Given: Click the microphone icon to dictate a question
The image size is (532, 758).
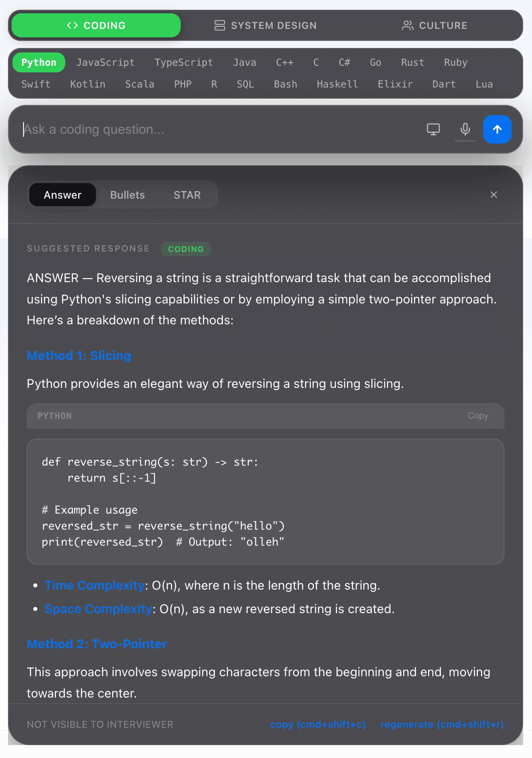Looking at the screenshot, I should 465,129.
